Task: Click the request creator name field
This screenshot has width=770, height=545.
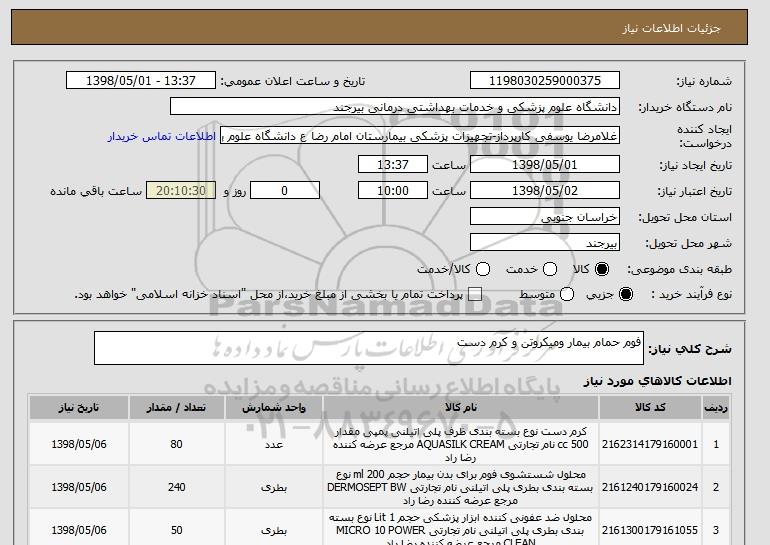Action: point(420,136)
